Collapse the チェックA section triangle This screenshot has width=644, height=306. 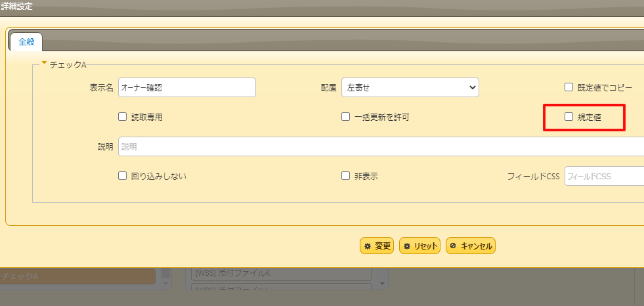pos(45,63)
